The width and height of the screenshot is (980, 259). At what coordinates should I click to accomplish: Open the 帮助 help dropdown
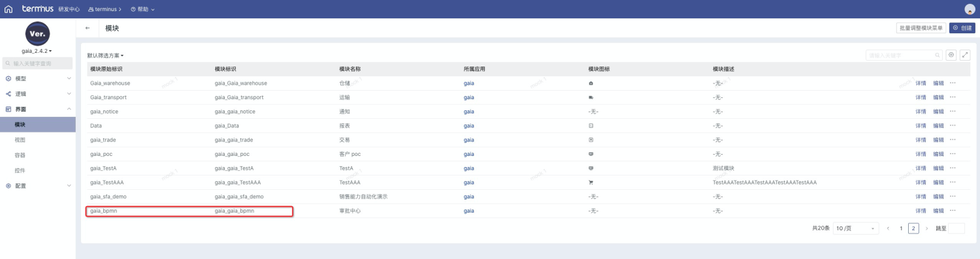coord(142,9)
